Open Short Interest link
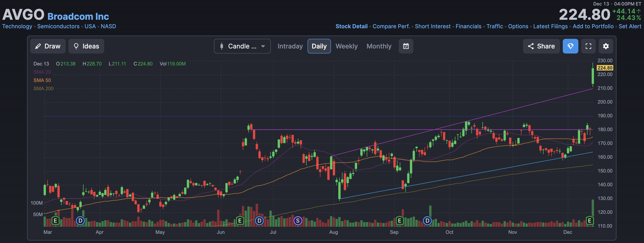 [432, 26]
